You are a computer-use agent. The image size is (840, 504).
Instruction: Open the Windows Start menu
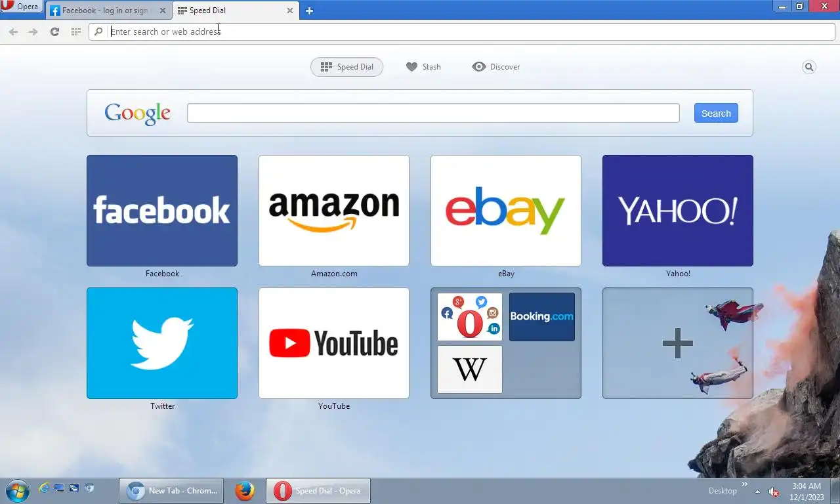16,491
